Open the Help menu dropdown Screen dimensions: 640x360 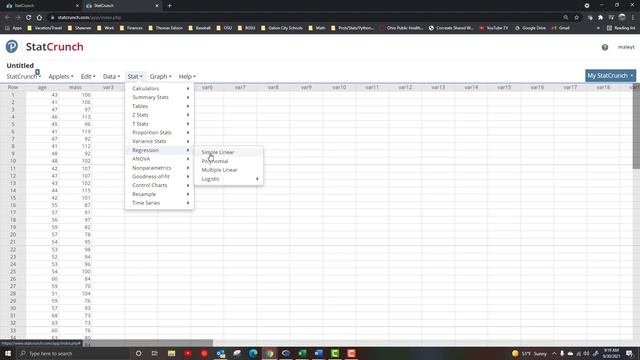pyautogui.click(x=187, y=76)
